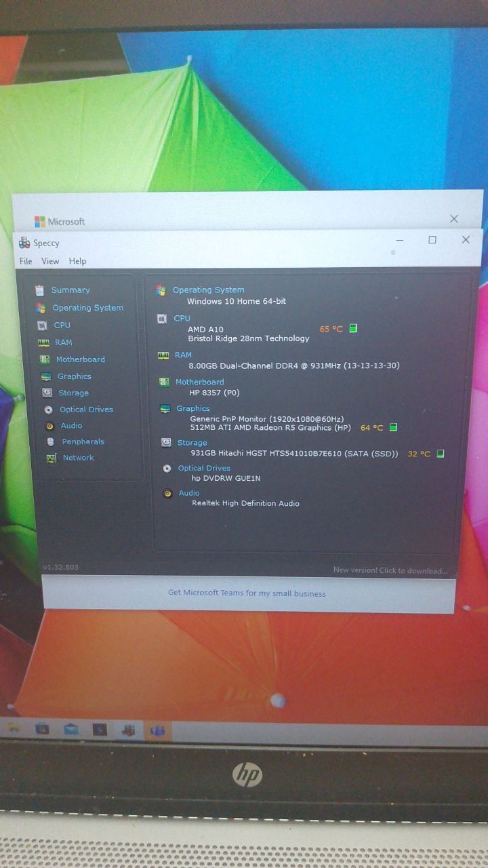Open Microsoft Teams from the taskbar
Screen dimensions: 488x868
(x=158, y=730)
